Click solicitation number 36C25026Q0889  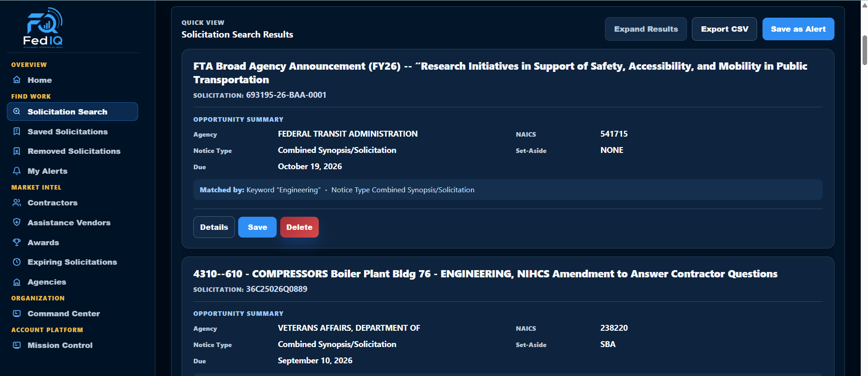click(277, 289)
